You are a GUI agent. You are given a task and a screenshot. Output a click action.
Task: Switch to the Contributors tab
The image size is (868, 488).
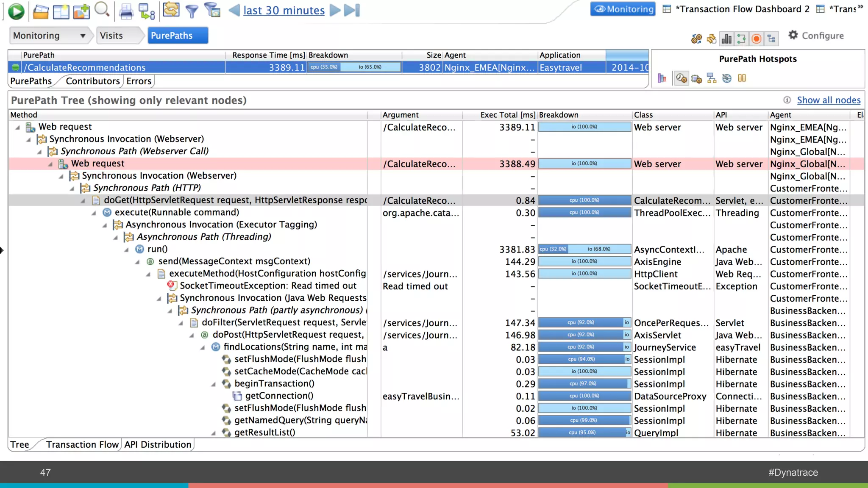93,81
